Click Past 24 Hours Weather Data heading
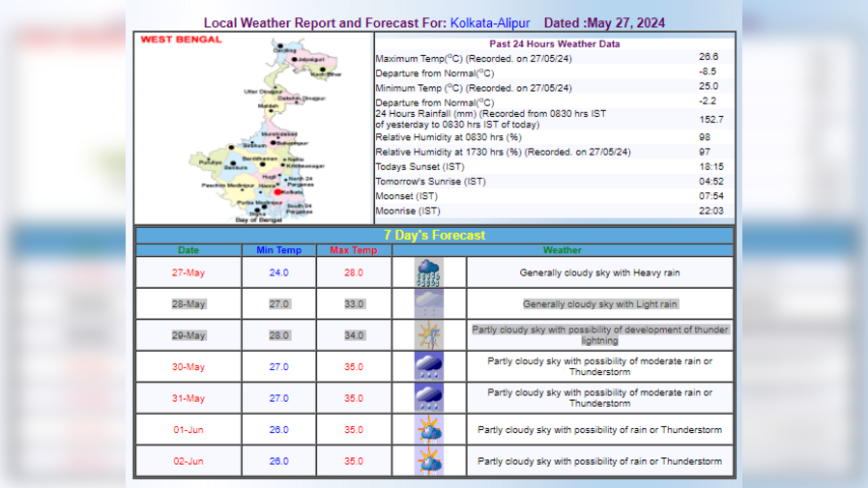This screenshot has height=488, width=868. click(554, 43)
